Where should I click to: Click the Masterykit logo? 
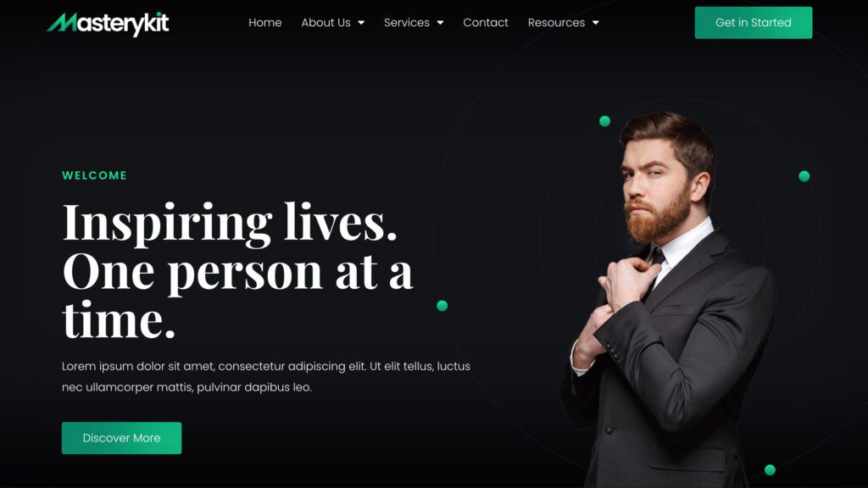tap(108, 23)
